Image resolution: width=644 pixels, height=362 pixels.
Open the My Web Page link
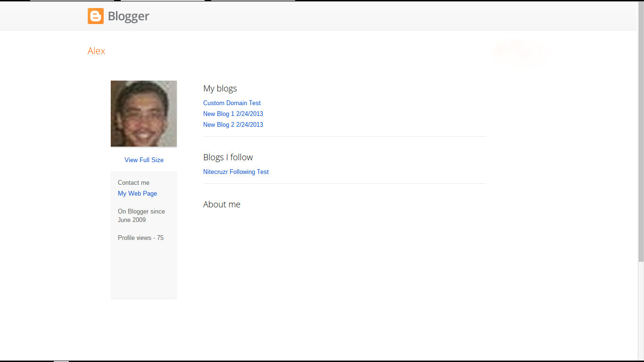tap(137, 193)
